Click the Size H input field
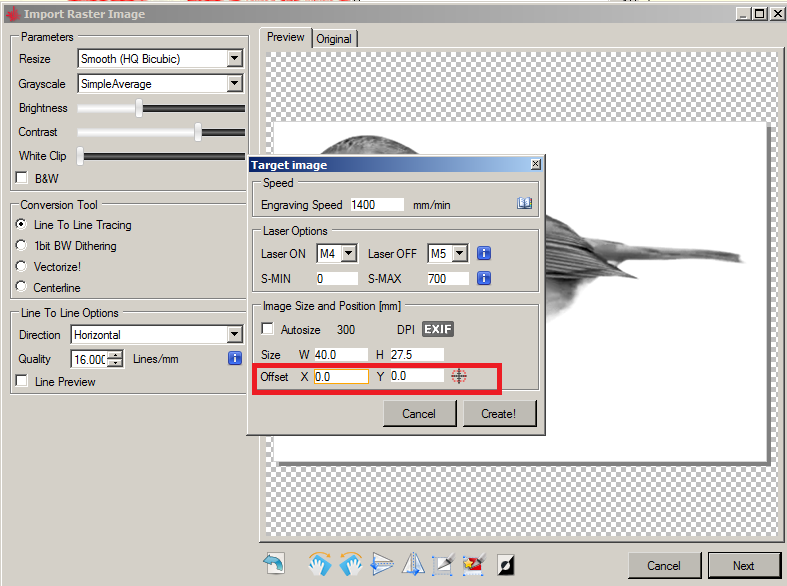787x586 pixels. click(417, 355)
